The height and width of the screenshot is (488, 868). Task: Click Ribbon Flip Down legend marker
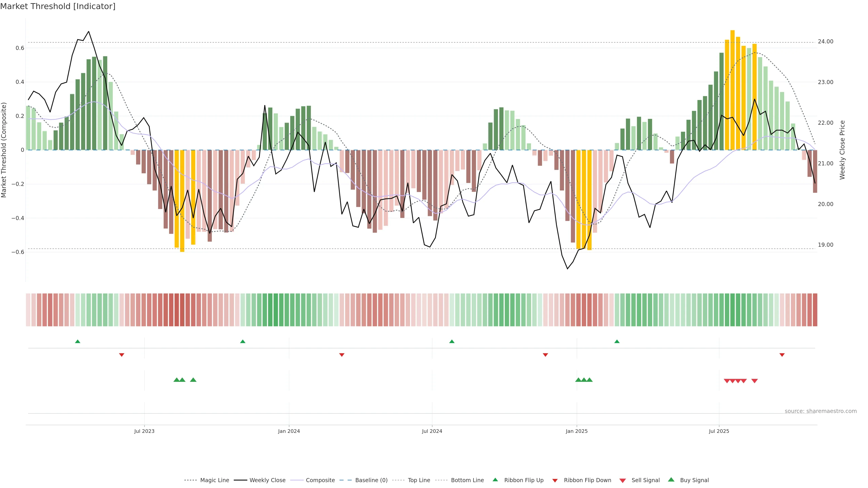coord(555,480)
